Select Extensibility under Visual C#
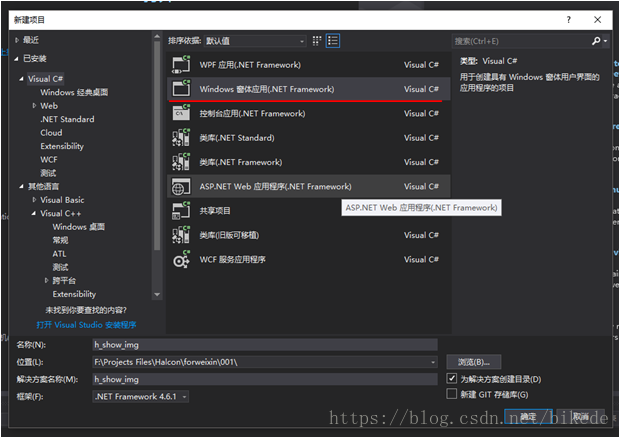Image resolution: width=620 pixels, height=438 pixels. [x=62, y=146]
